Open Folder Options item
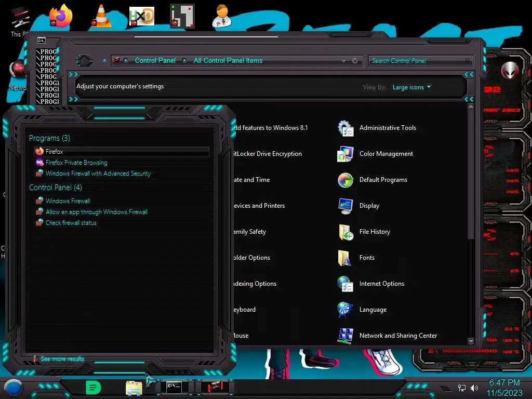The width and height of the screenshot is (532, 399). 252,258
